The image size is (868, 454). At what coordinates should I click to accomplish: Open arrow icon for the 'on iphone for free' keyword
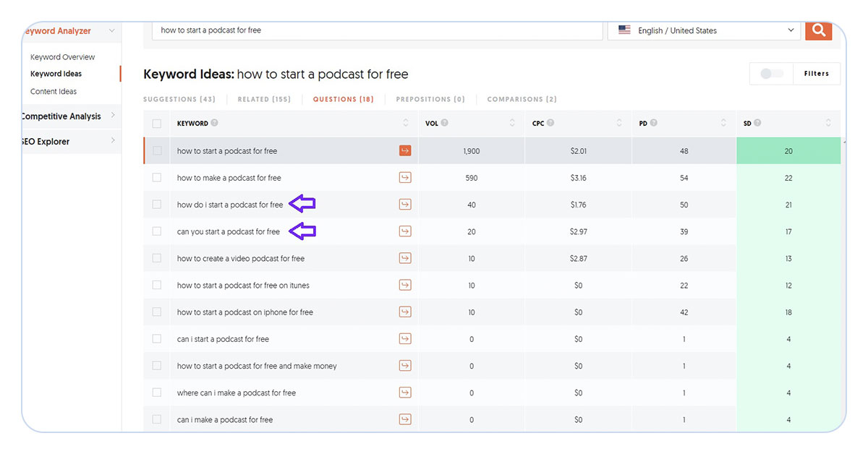tap(405, 312)
